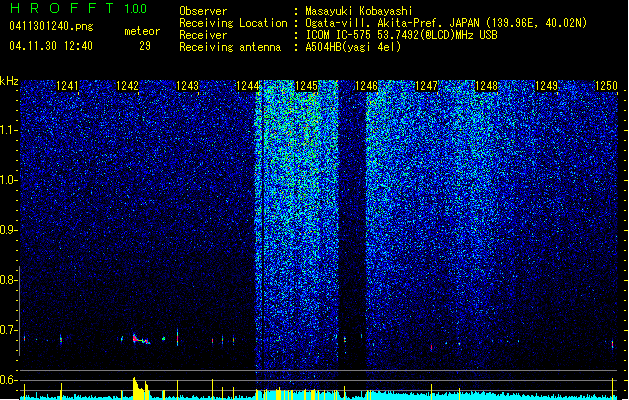This screenshot has width=629, height=400.
Task: Click the Receiving antenna label
Action: coord(230,47)
